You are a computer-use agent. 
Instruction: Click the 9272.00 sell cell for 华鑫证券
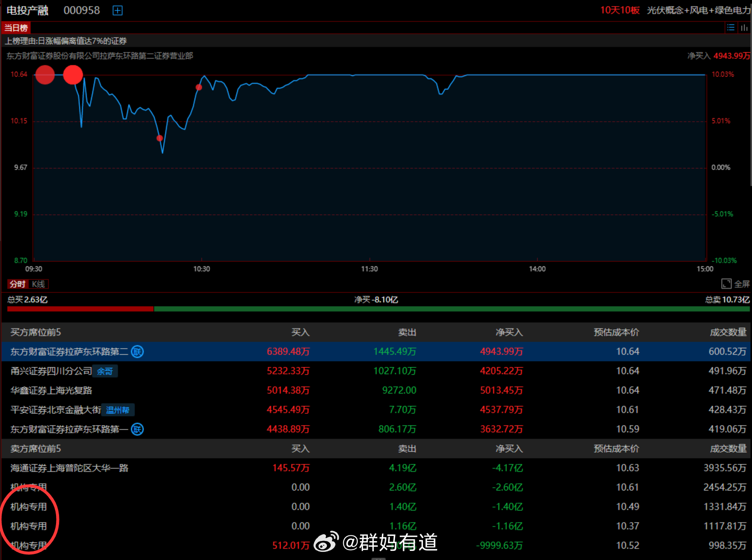pyautogui.click(x=399, y=391)
